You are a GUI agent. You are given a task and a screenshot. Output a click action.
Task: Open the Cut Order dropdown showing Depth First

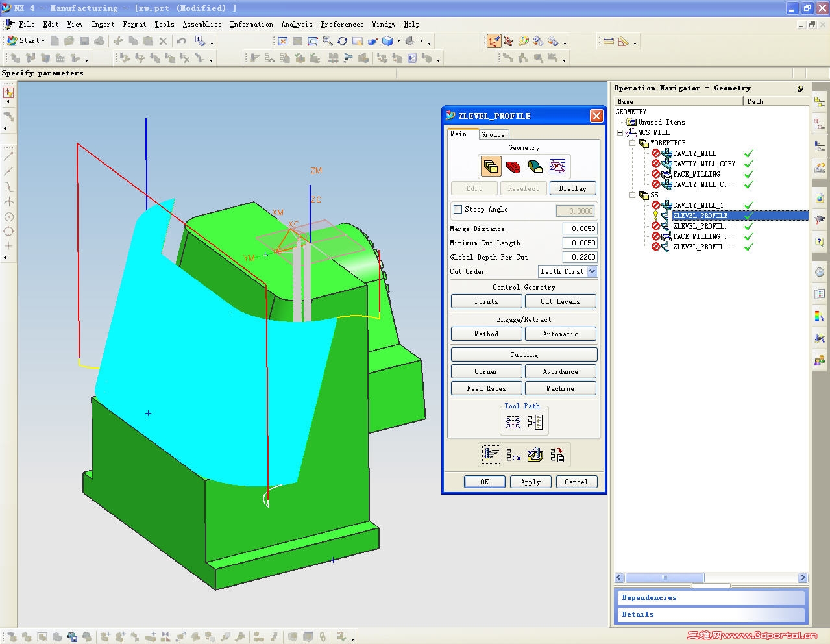(592, 271)
